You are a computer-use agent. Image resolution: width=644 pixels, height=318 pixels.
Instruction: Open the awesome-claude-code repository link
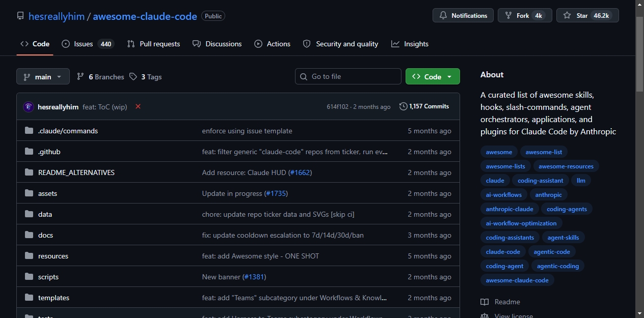(145, 16)
